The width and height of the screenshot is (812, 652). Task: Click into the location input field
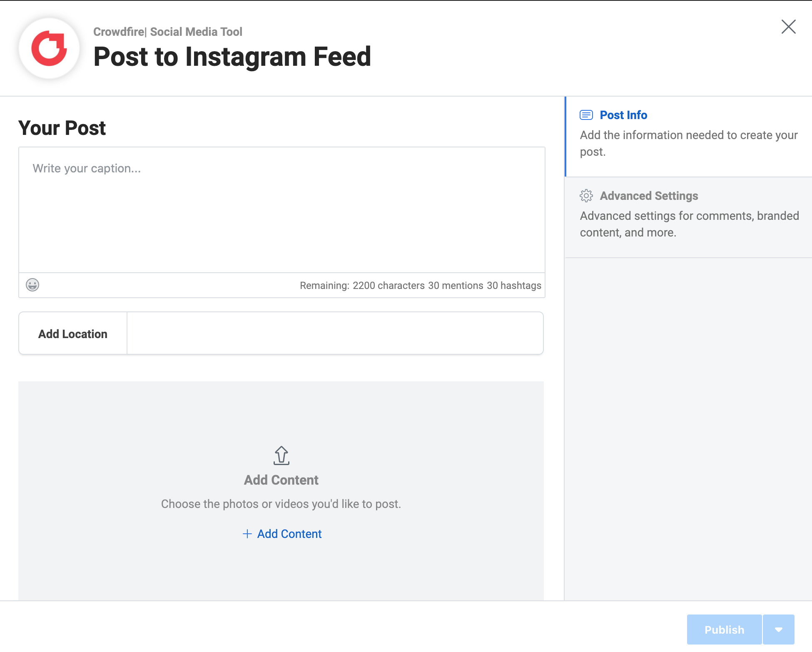(335, 333)
